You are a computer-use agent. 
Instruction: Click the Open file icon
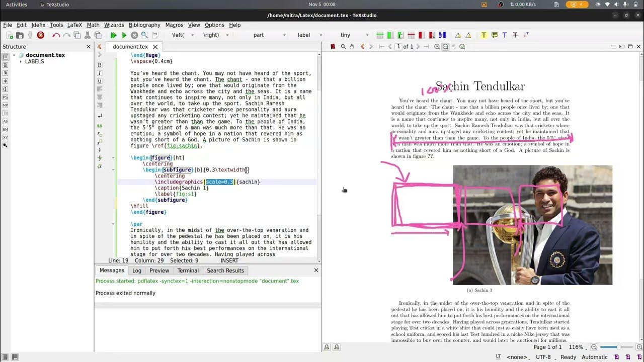(x=20, y=35)
